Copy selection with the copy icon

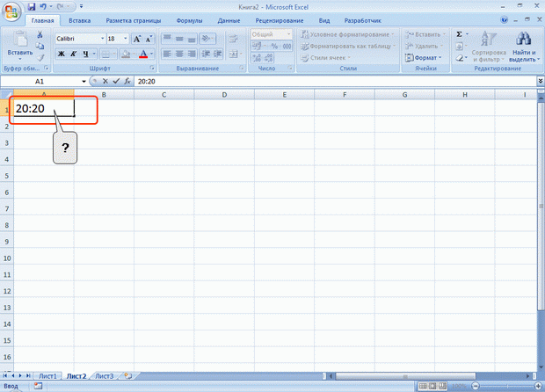(40, 46)
